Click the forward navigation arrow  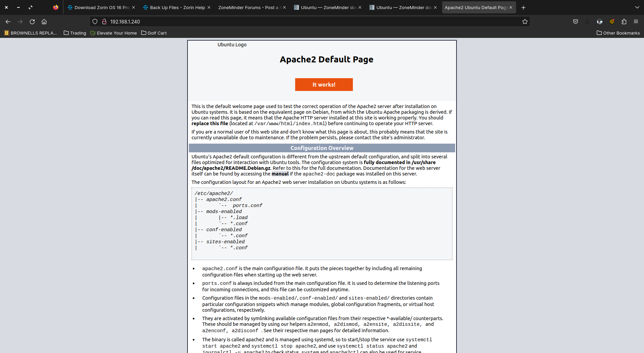pyautogui.click(x=20, y=22)
